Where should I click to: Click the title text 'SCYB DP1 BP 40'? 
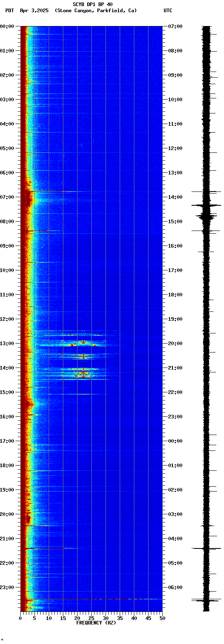(93, 4)
